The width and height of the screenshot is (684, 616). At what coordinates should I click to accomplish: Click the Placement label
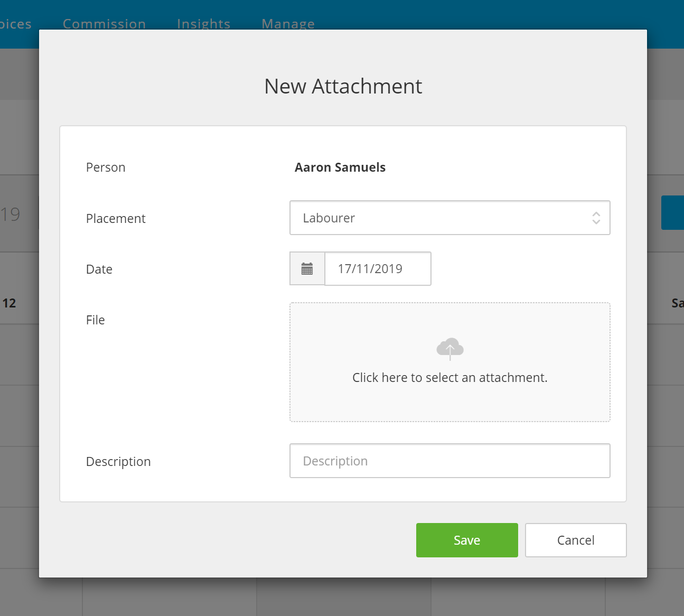pyautogui.click(x=116, y=219)
